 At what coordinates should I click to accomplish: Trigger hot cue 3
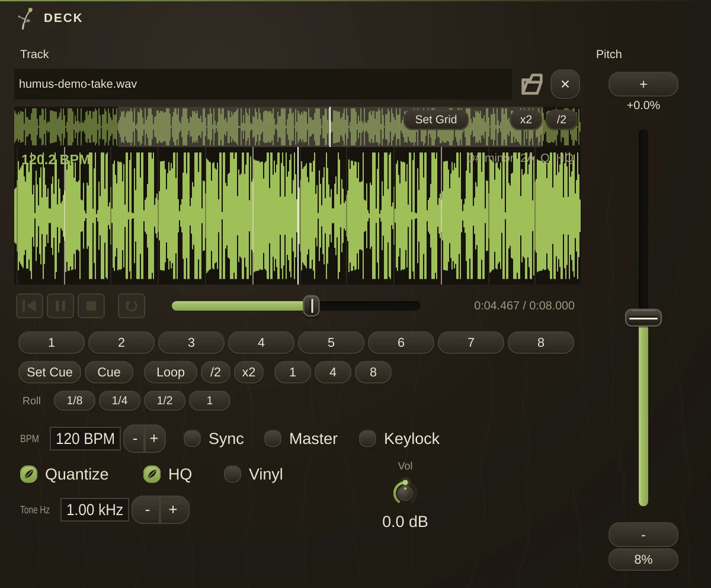pos(191,343)
